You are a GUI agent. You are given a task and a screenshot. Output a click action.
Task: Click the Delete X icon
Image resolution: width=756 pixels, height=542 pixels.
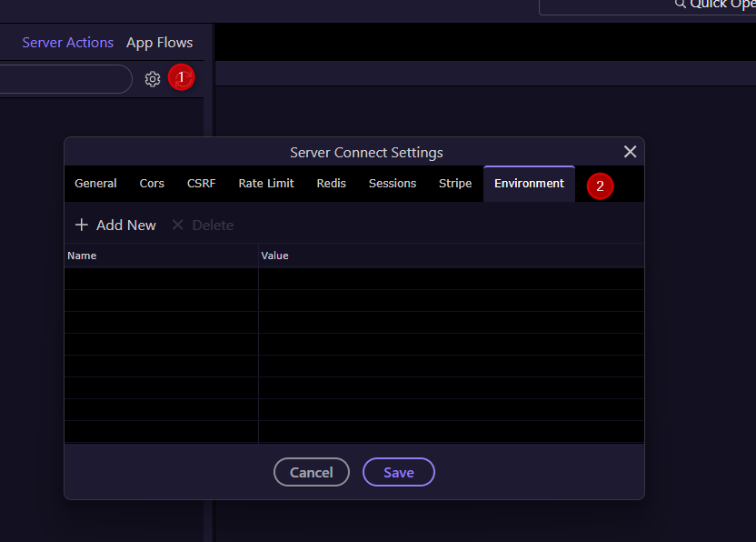click(x=177, y=225)
